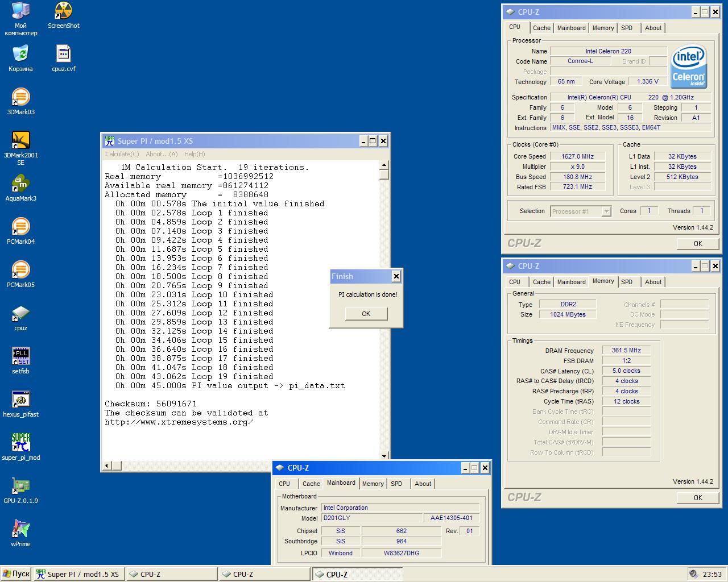728x582 pixels.
Task: Click Super PI scrollbar up arrow
Action: 384,165
